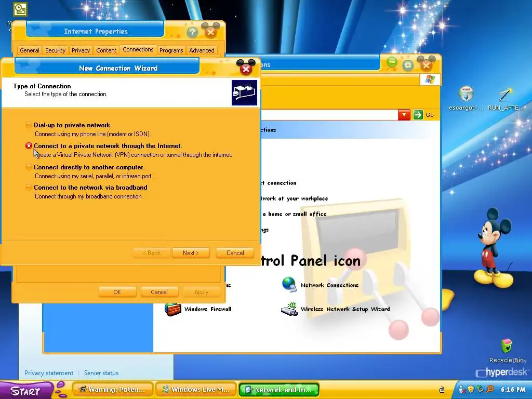Open the Privacy statement link
The image size is (532, 399).
49,373
